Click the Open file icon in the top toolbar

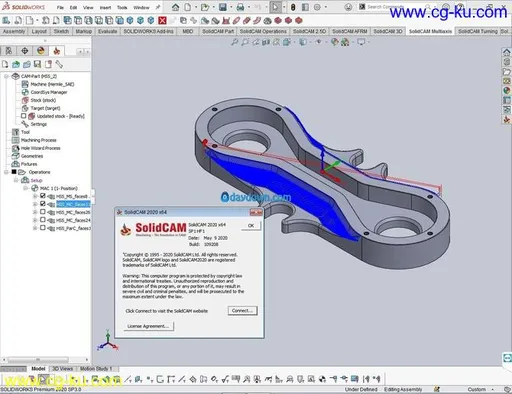pos(205,7)
